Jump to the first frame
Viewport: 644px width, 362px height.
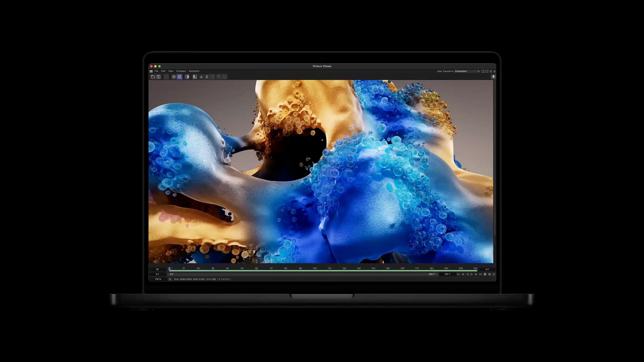(x=458, y=274)
